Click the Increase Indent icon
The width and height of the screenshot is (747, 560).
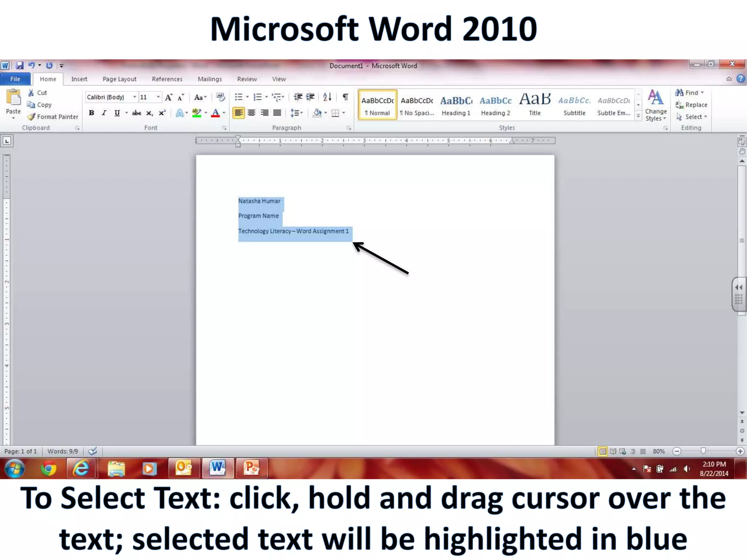click(310, 97)
